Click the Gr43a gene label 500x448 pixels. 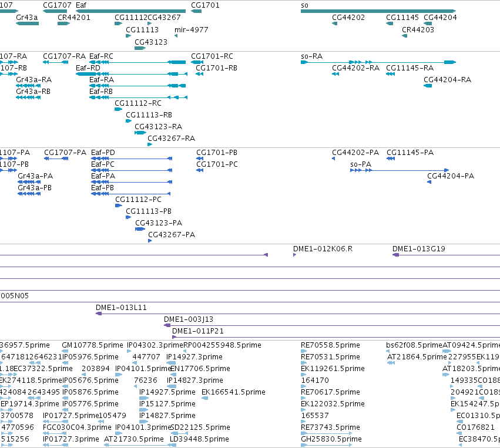[27, 17]
